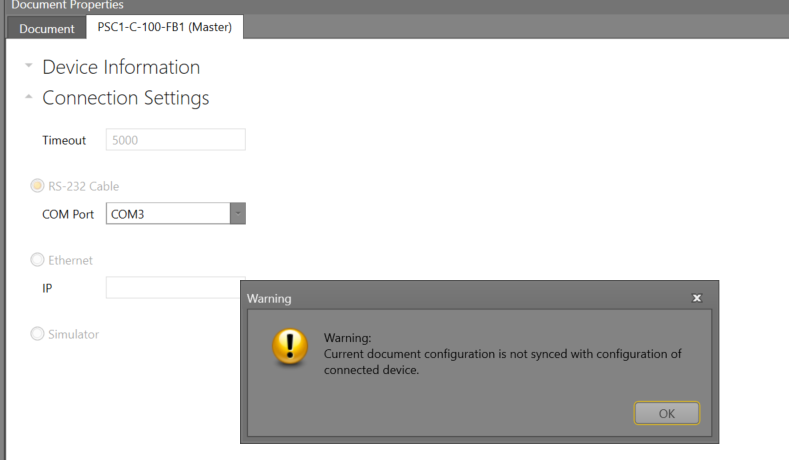789x460 pixels.
Task: Click the Timeout input field
Action: [176, 139]
